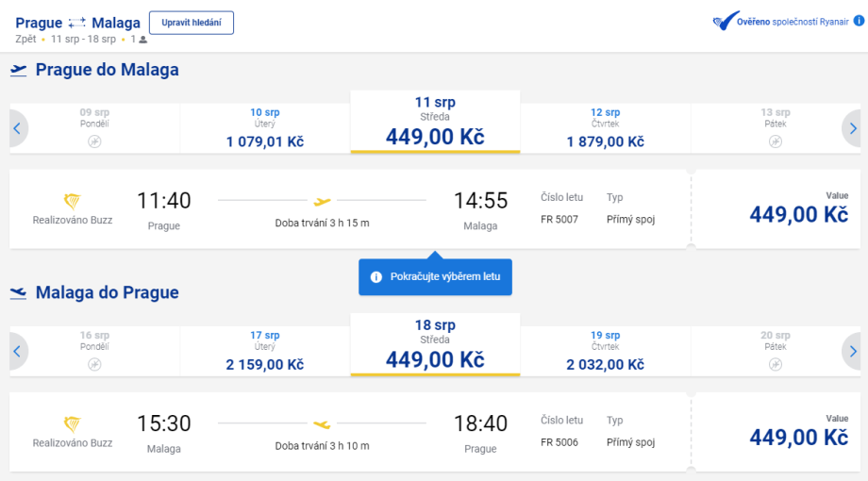868x481 pixels.
Task: Choose the 17 srp Úterý return date tab
Action: click(265, 351)
